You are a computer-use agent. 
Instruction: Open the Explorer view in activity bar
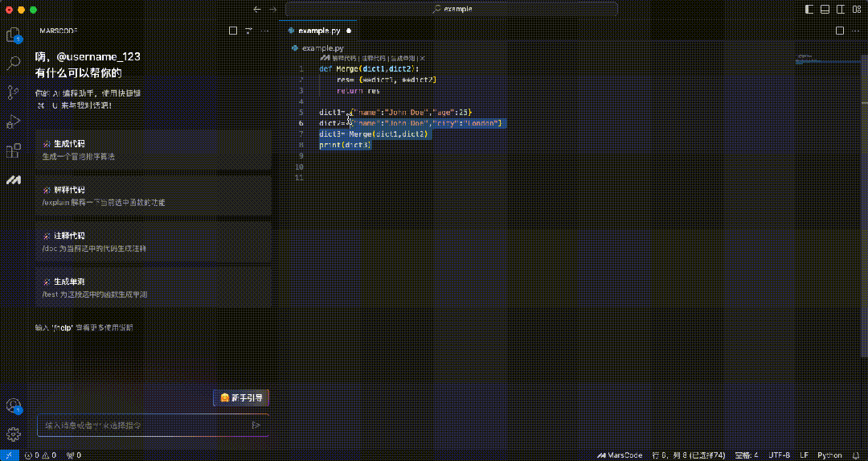[x=14, y=35]
